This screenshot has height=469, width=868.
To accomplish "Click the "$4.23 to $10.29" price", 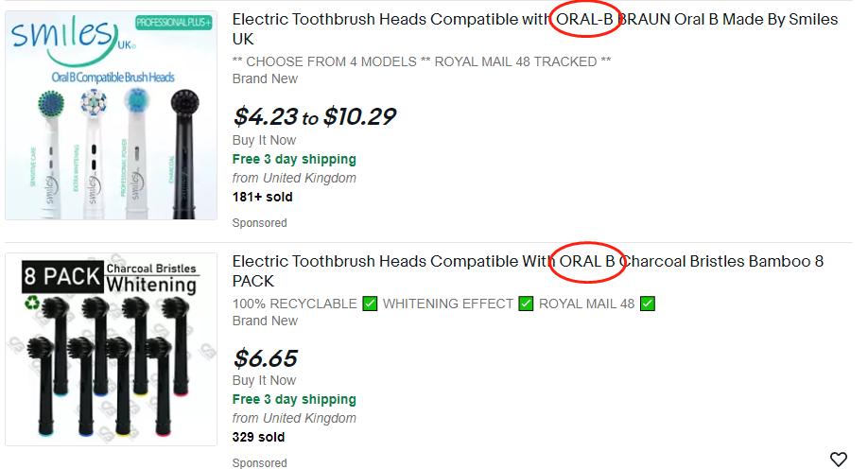I will pyautogui.click(x=314, y=116).
